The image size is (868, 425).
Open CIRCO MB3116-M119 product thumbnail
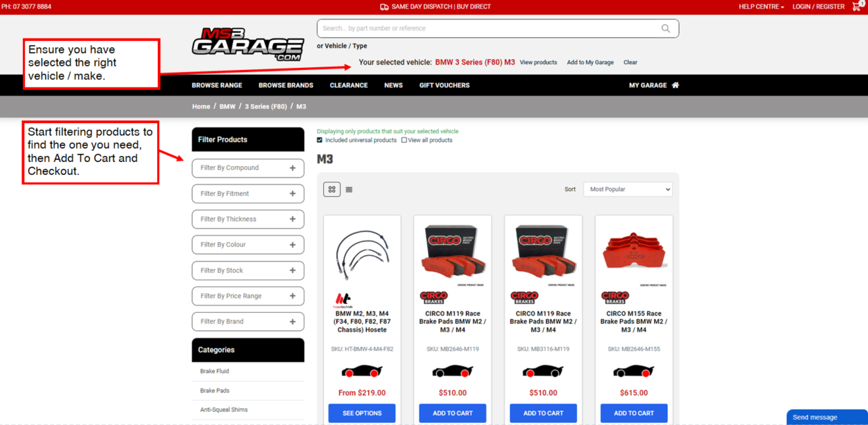point(544,254)
